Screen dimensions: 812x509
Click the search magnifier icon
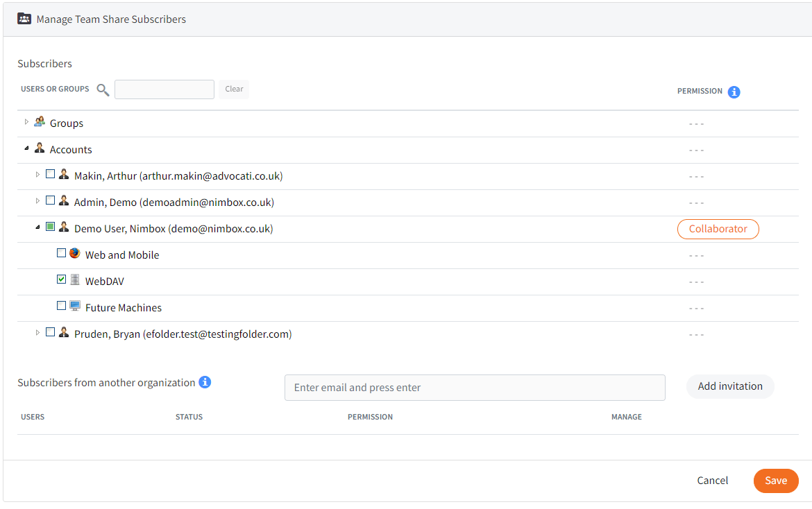tap(103, 89)
